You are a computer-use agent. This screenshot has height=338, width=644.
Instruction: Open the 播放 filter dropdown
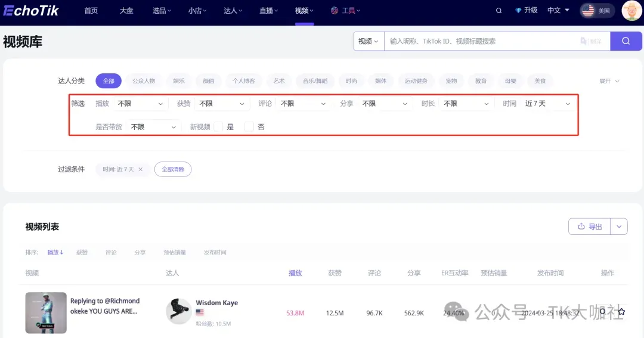click(140, 104)
